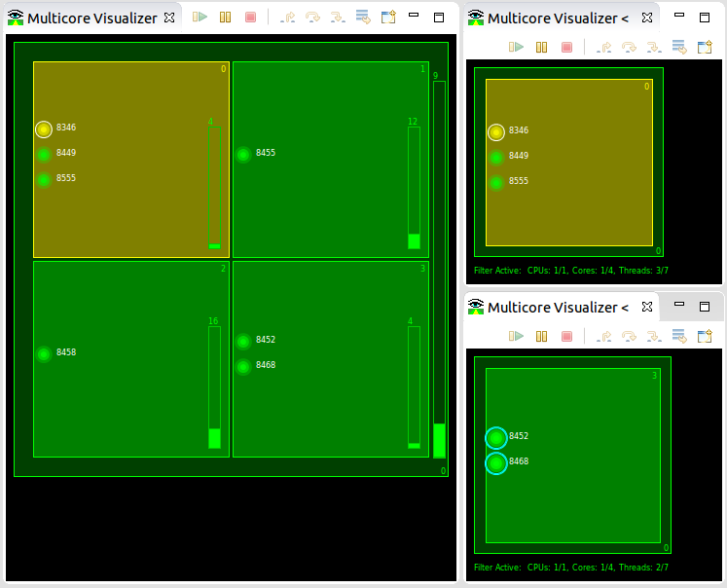727x588 pixels.
Task: Minimize the bottom-right Multicore Visualizer view
Action: pos(679,304)
